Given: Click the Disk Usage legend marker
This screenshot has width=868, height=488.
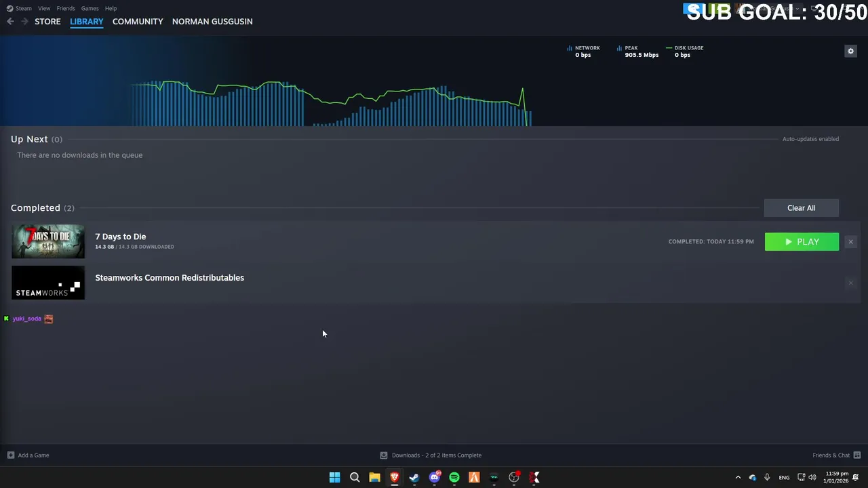Looking at the screenshot, I should click(669, 48).
